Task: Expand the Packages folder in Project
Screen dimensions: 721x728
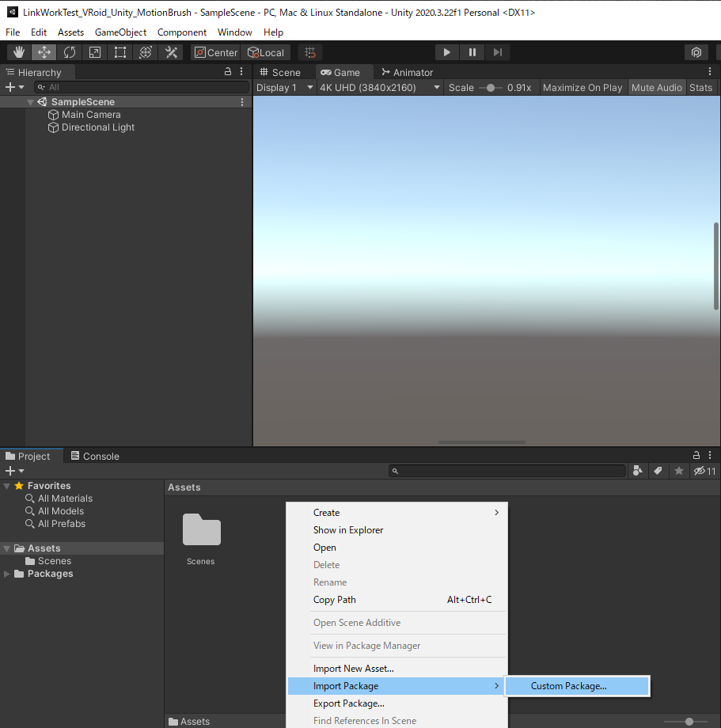Action: point(7,574)
